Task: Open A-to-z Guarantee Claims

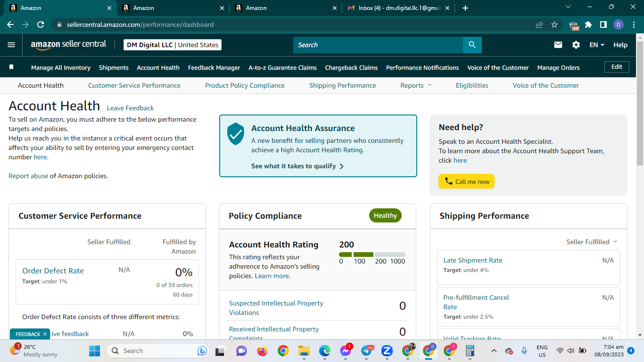Action: 283,67
